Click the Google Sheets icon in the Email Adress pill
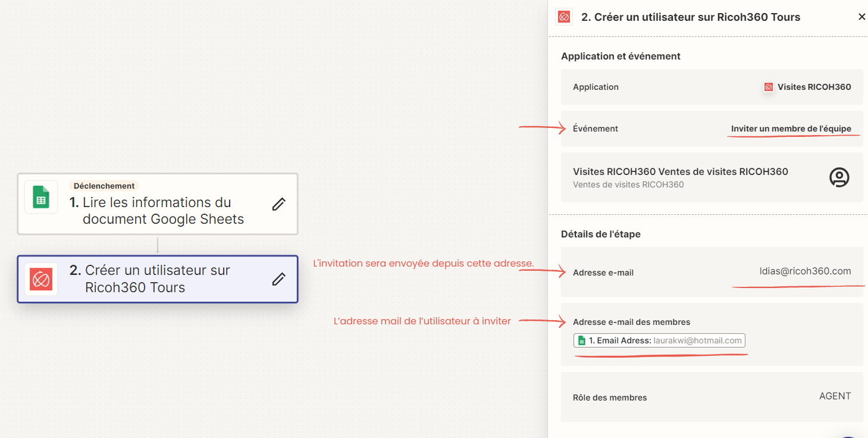 [x=582, y=340]
